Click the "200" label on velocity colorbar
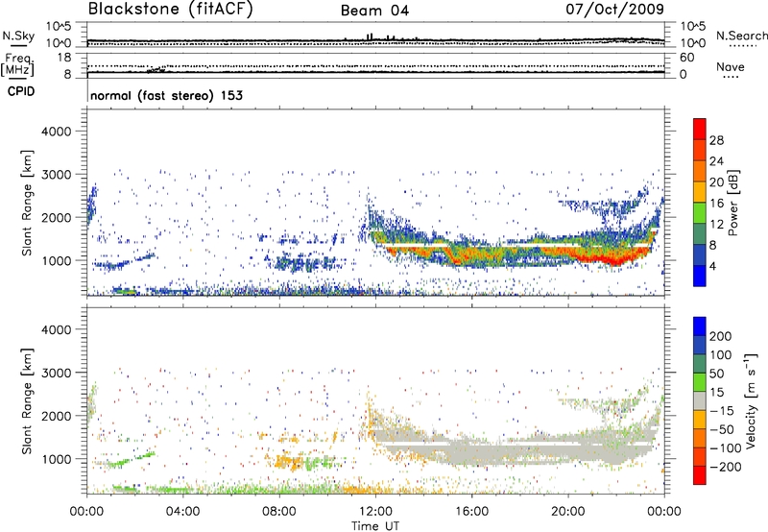768x532 pixels. [x=721, y=336]
